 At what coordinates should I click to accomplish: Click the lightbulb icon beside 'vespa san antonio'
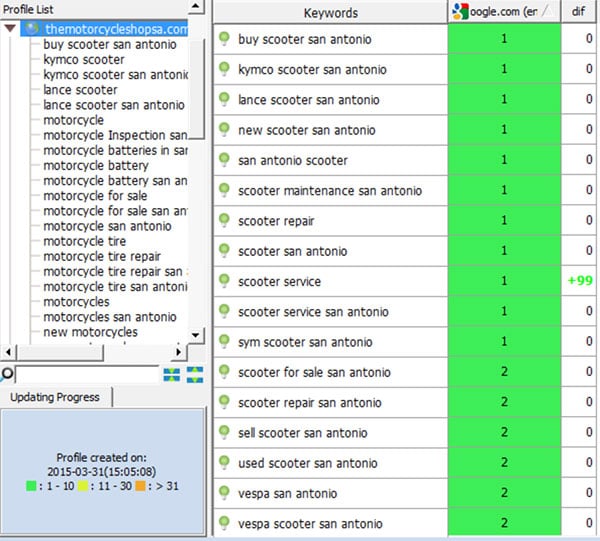(224, 493)
